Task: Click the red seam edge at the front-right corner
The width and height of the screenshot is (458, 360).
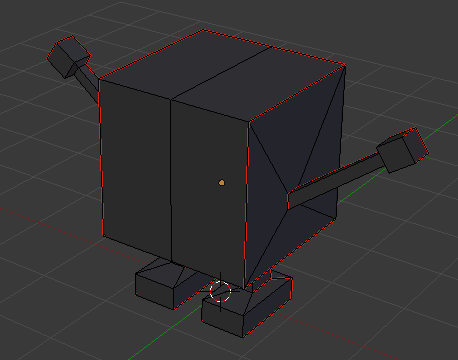Action: point(247,203)
